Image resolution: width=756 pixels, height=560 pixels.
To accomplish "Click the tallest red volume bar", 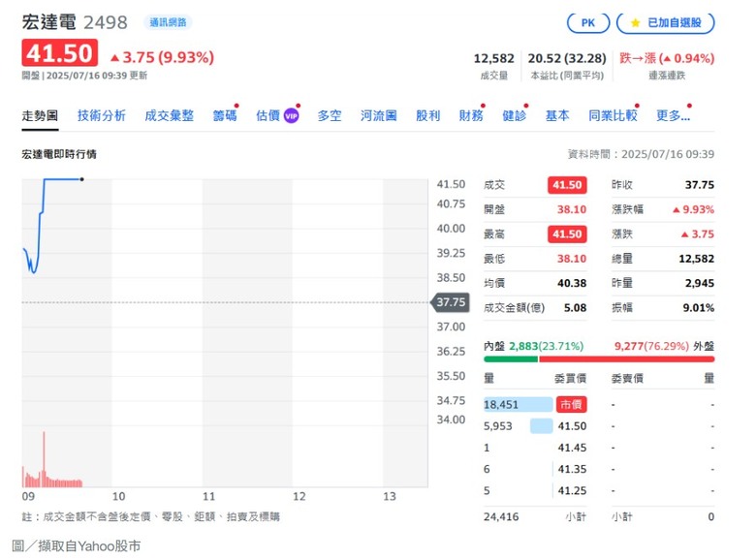I will (44, 459).
